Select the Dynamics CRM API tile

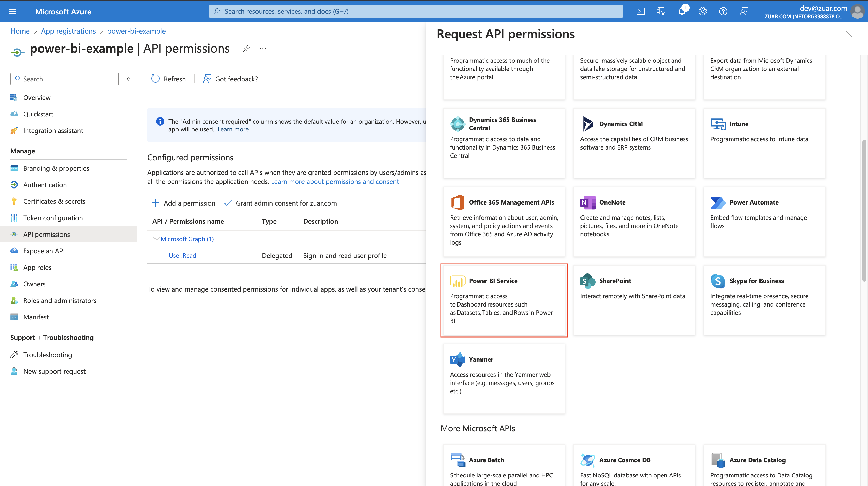coord(634,144)
